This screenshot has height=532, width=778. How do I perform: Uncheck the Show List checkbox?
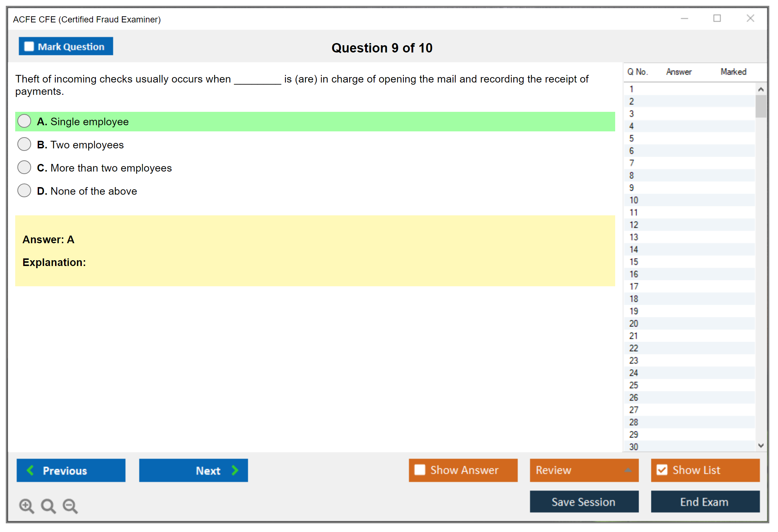click(662, 470)
